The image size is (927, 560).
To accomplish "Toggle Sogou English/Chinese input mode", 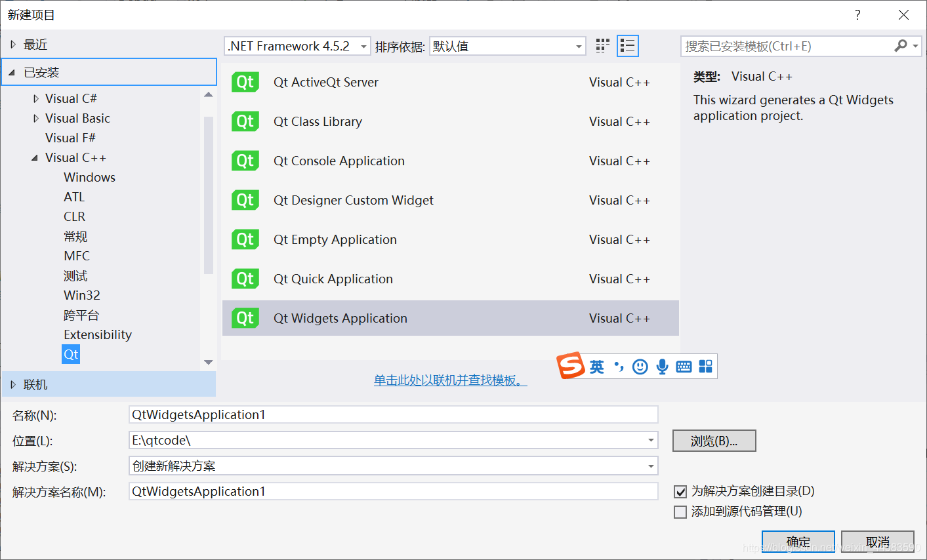I will click(596, 367).
